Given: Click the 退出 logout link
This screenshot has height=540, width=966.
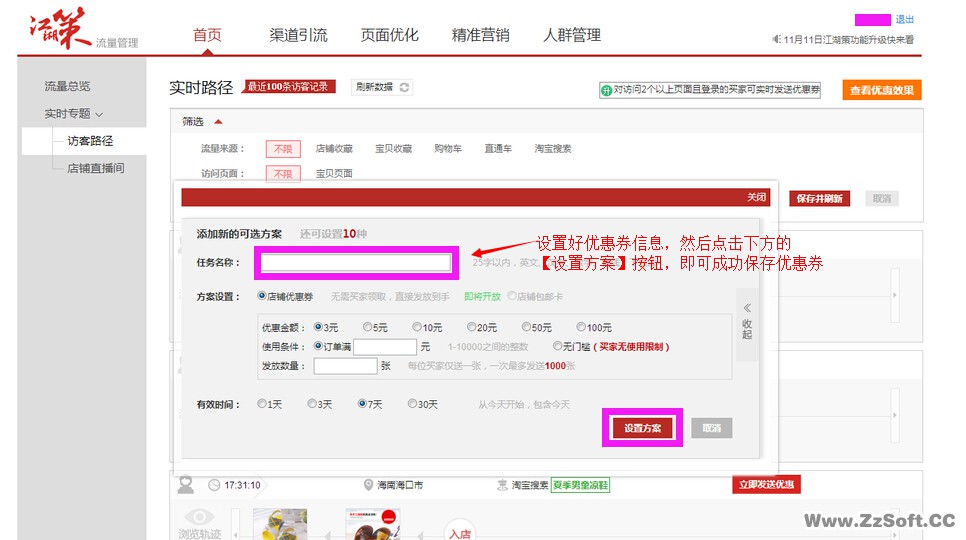Looking at the screenshot, I should coord(904,20).
